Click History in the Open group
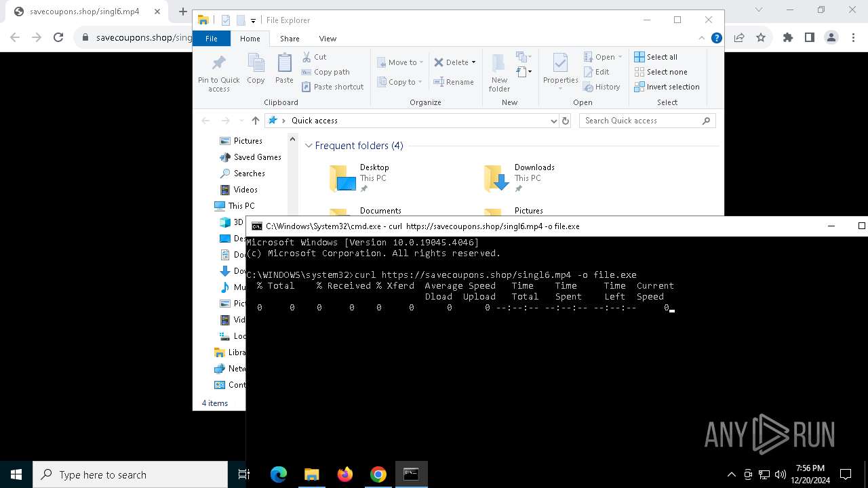Image resolution: width=868 pixels, height=488 pixels. pyautogui.click(x=601, y=87)
